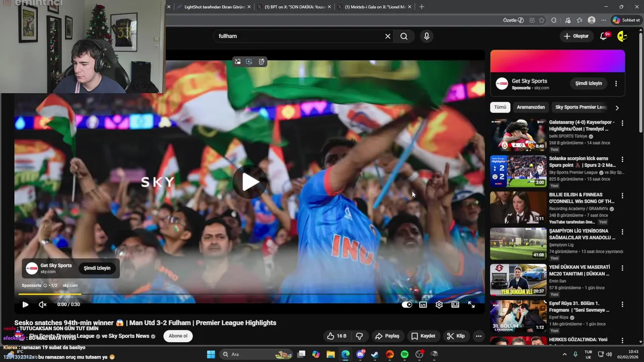
Task: Switch to theater mode in the player
Action: [x=455, y=304]
